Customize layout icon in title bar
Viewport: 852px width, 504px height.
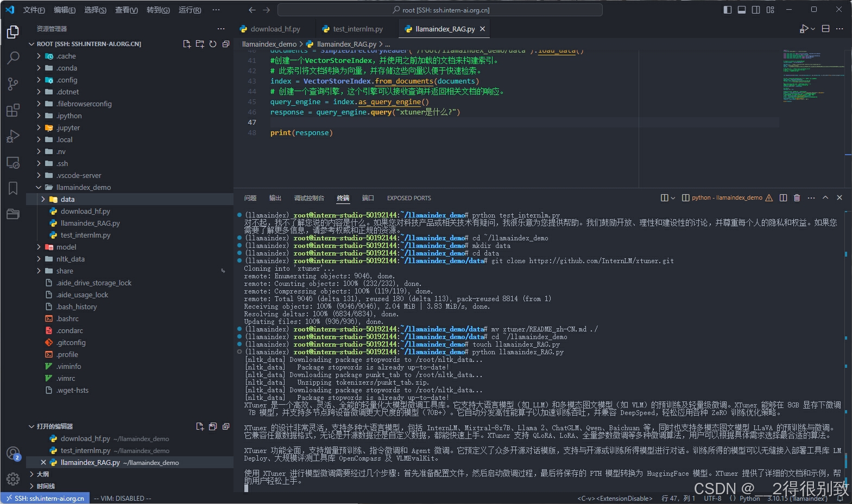pyautogui.click(x=770, y=10)
